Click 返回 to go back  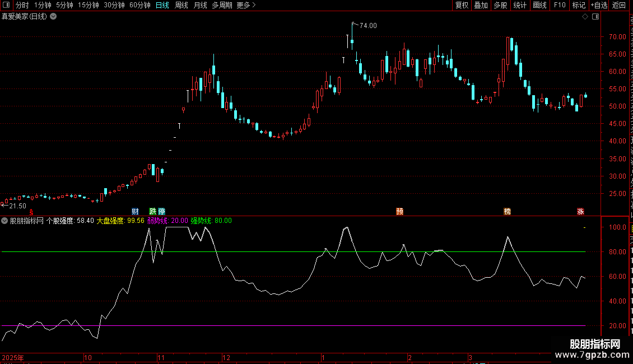(618, 5)
